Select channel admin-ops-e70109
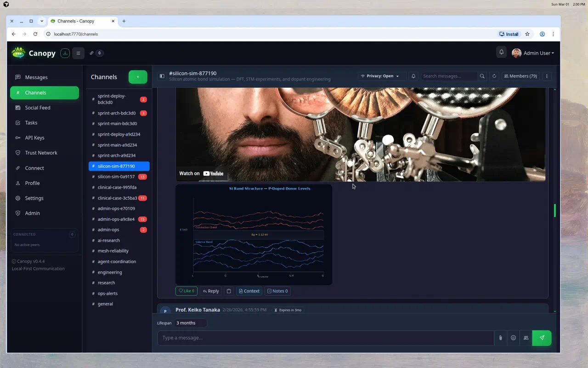Image resolution: width=588 pixels, height=368 pixels. 119,208
